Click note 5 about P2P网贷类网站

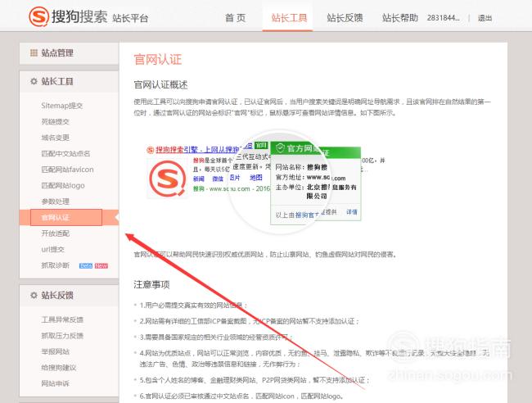254,380
